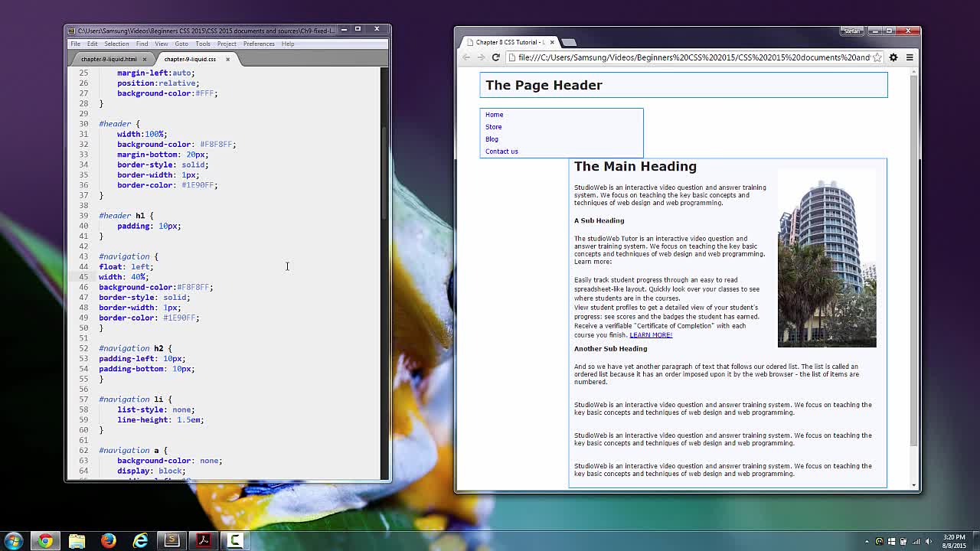
Task: Click the Store navigation link
Action: point(493,127)
